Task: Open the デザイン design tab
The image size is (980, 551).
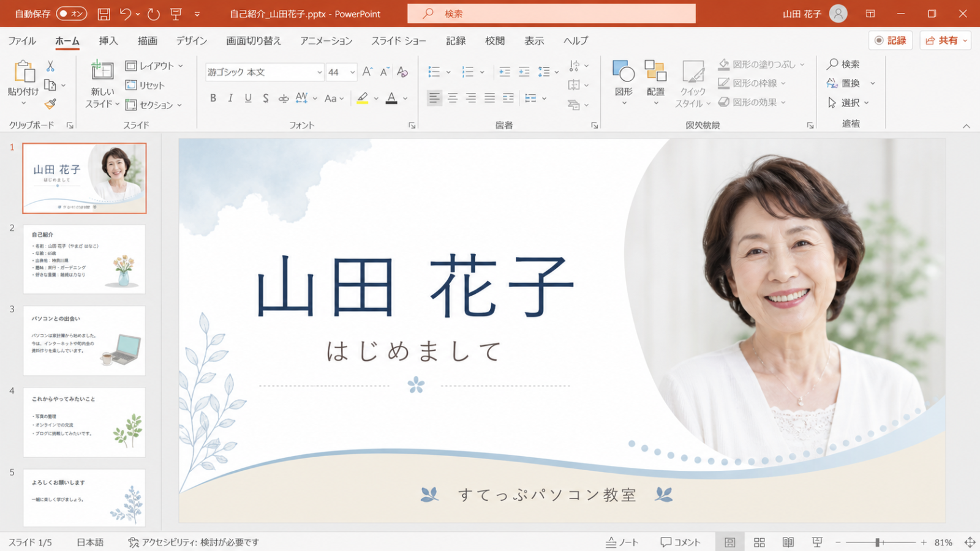Action: click(192, 40)
